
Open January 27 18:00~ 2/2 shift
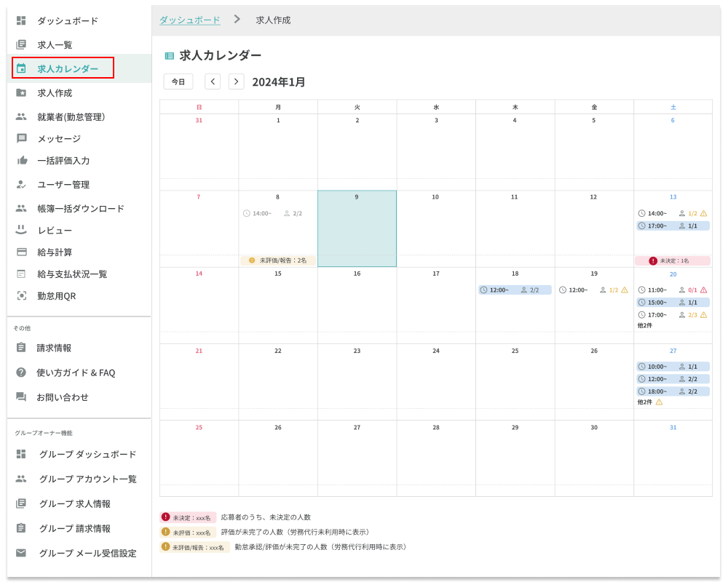pos(673,391)
